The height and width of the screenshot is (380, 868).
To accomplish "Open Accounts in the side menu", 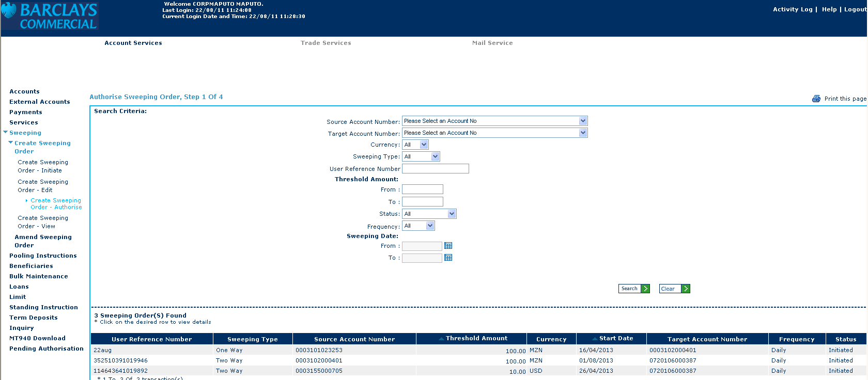I will pyautogui.click(x=24, y=91).
